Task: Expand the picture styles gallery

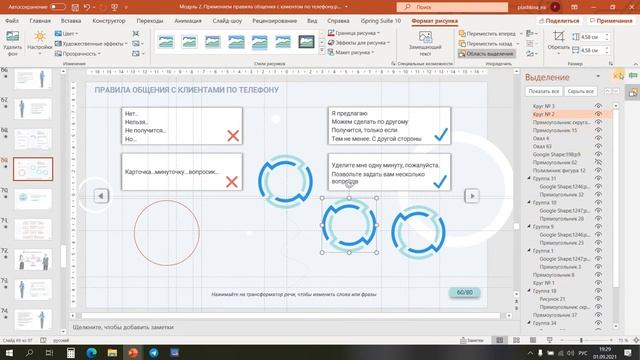Action: pos(322,51)
